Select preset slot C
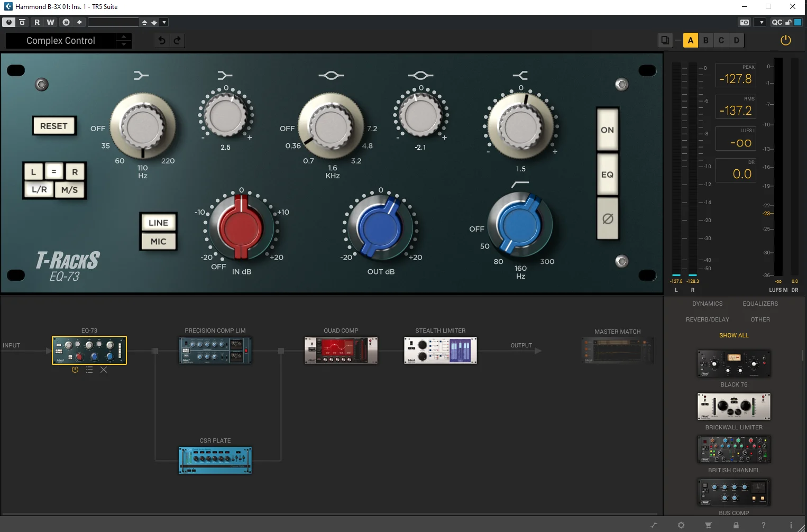The image size is (807, 532). [721, 40]
